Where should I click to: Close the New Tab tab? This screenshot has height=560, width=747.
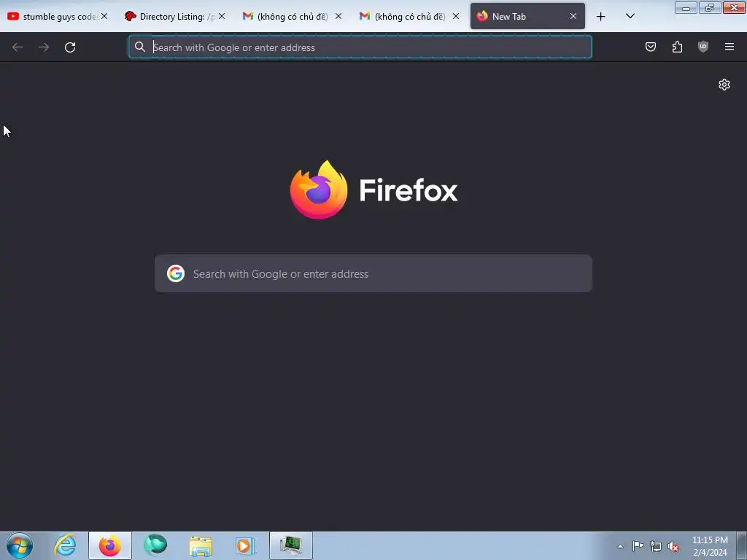pos(573,16)
